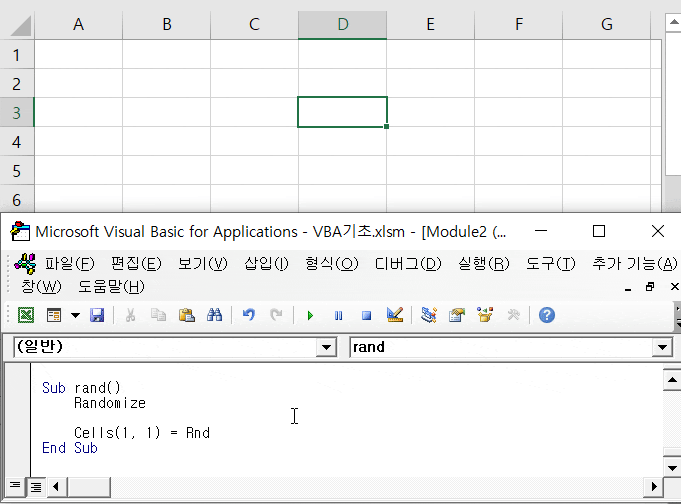Open the 편집(E) menu
This screenshot has width=681, height=504.
point(136,263)
